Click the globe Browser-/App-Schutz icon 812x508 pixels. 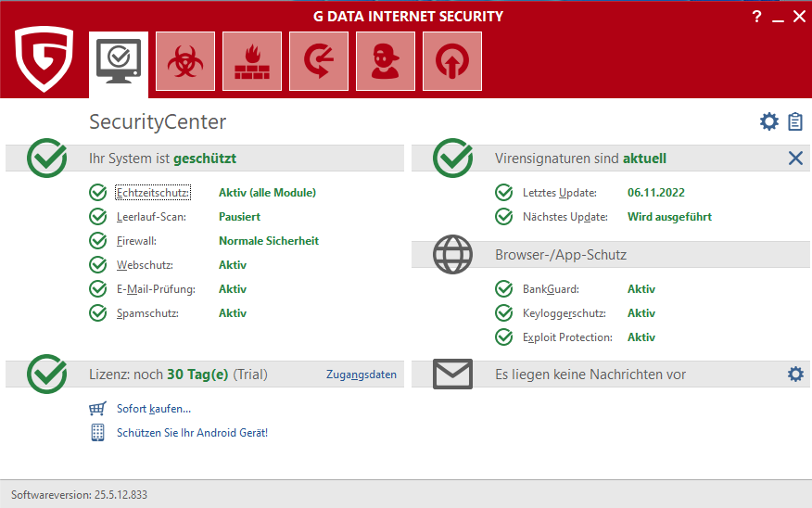click(x=452, y=254)
